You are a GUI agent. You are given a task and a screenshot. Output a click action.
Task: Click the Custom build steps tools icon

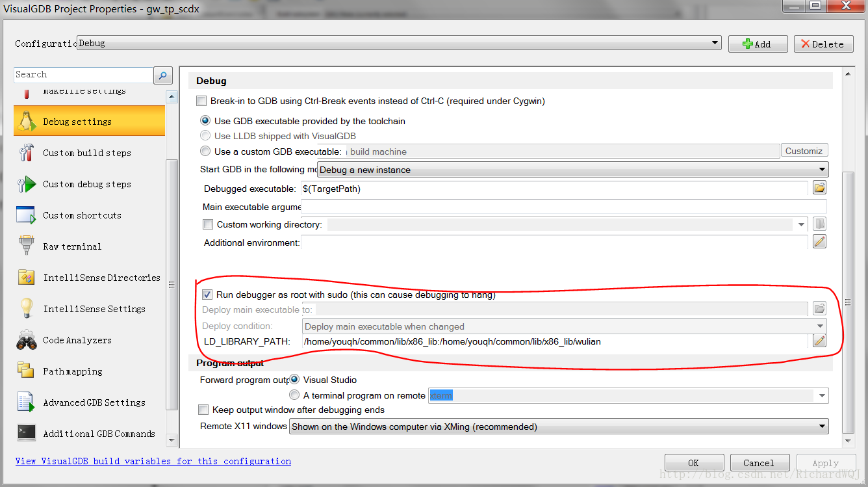click(27, 153)
